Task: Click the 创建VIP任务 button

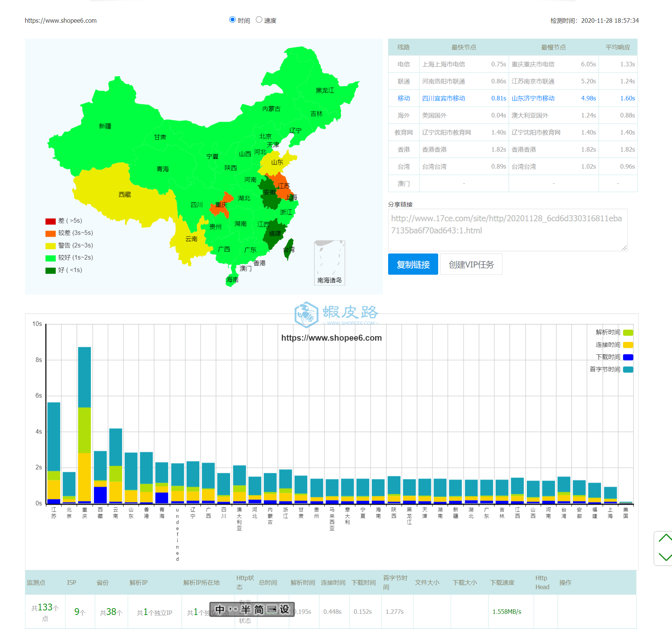Action: [471, 264]
